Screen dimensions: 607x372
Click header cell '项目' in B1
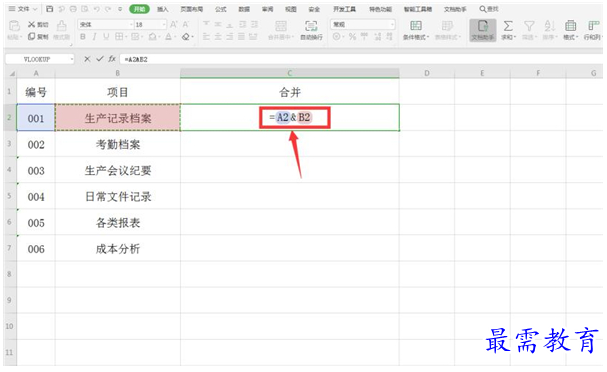pyautogui.click(x=118, y=92)
